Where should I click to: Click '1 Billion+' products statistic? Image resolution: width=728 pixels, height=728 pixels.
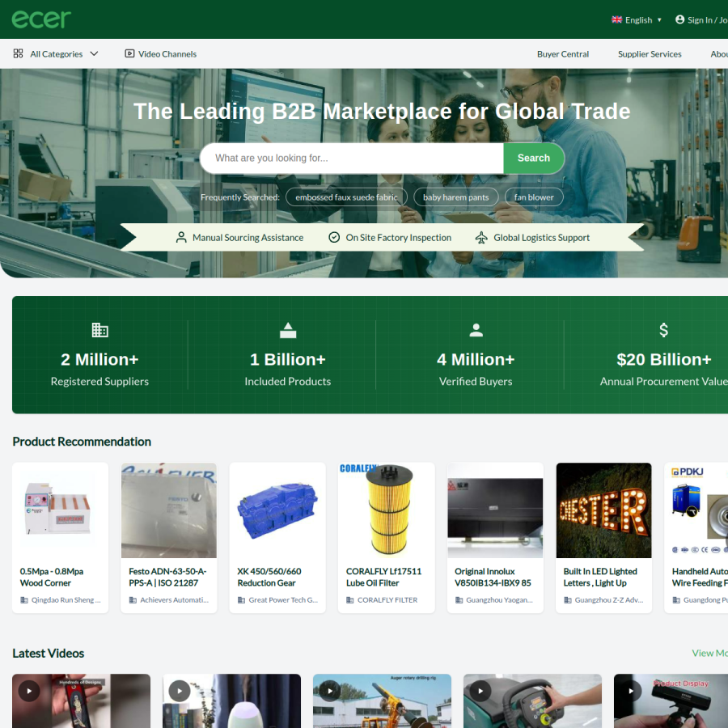point(288,360)
